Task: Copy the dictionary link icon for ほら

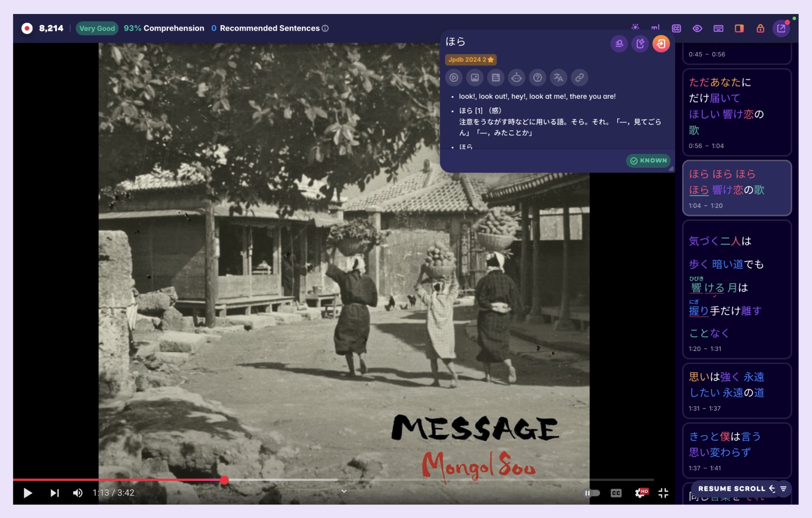Action: pyautogui.click(x=580, y=78)
